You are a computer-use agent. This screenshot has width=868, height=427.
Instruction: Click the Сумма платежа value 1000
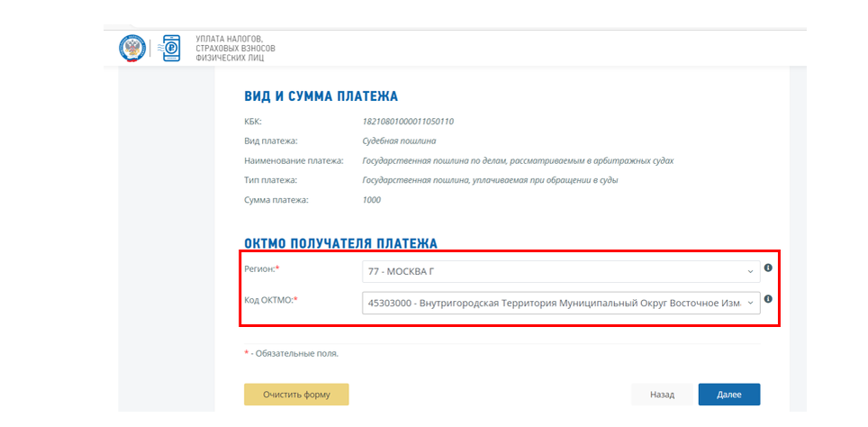coord(372,200)
